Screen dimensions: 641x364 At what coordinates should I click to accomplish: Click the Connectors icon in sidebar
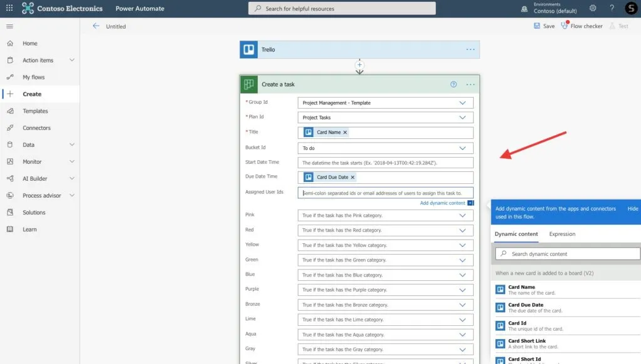(10, 128)
